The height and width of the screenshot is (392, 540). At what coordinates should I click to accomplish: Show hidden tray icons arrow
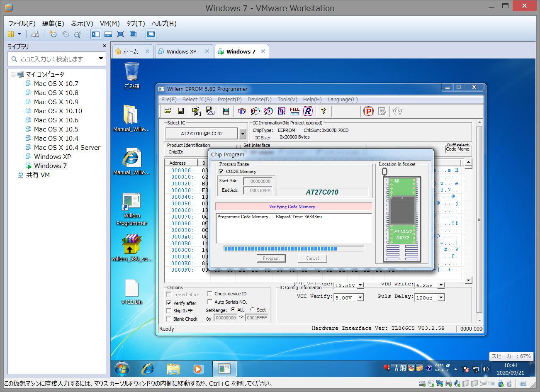[455, 369]
